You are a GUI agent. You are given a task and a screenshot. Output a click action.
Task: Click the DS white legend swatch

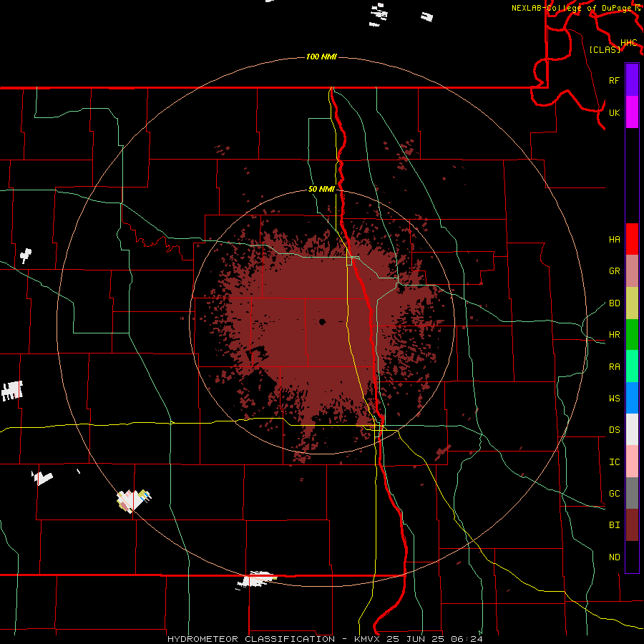632,429
